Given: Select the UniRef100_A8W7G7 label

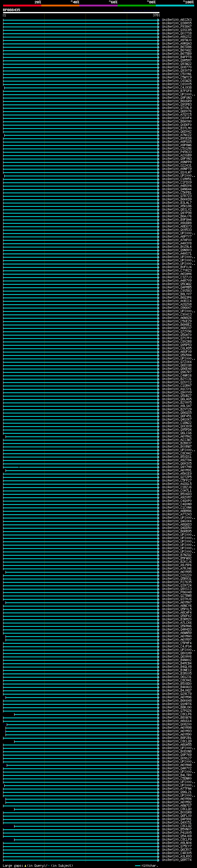Looking at the screenshot, I should [177, 806].
